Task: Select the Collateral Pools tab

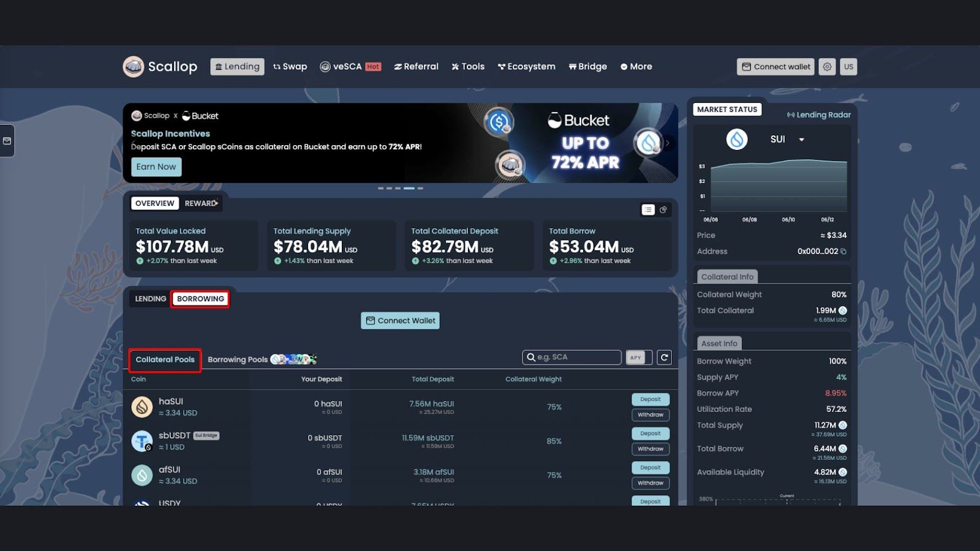Action: [165, 360]
